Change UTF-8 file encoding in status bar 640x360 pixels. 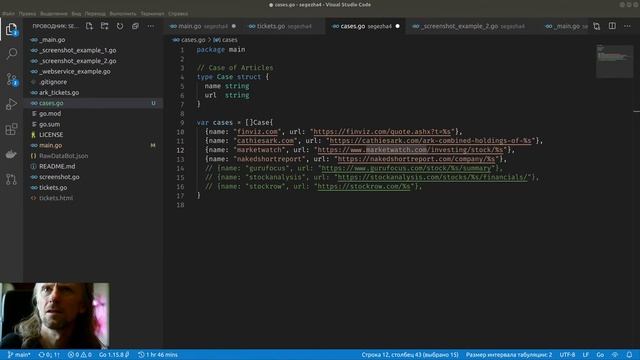tap(567, 355)
